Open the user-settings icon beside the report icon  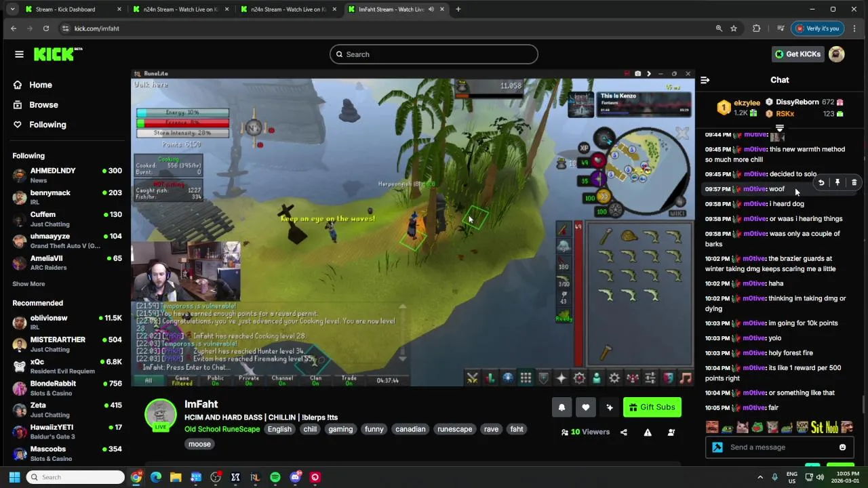click(x=671, y=432)
